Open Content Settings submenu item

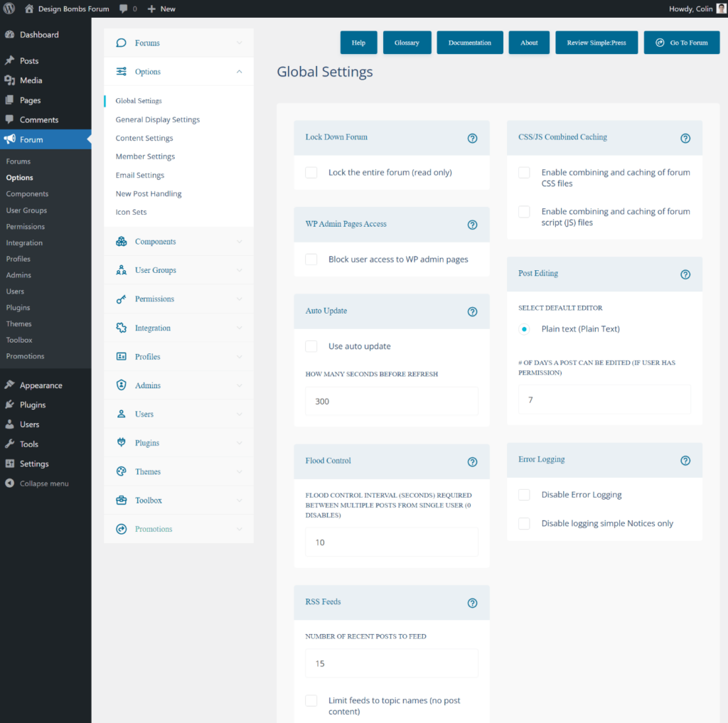(x=144, y=138)
